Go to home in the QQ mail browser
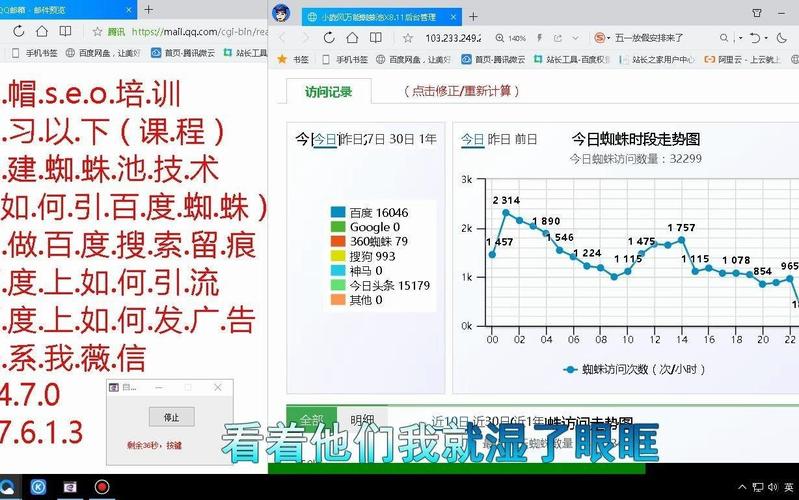Image resolution: width=799 pixels, height=500 pixels. [42, 32]
